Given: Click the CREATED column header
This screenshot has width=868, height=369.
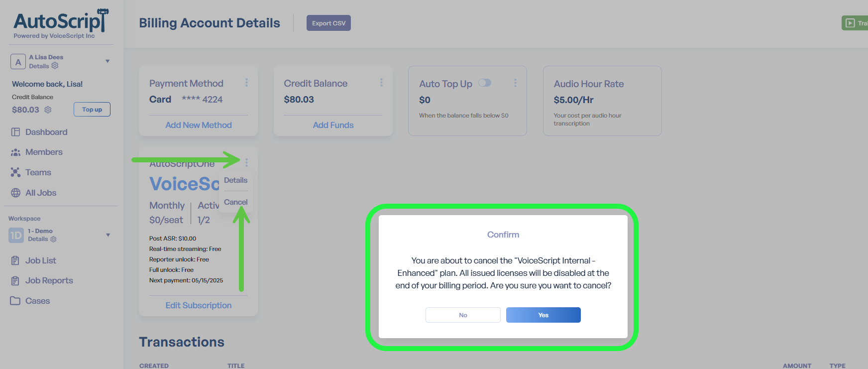Looking at the screenshot, I should click(x=154, y=366).
